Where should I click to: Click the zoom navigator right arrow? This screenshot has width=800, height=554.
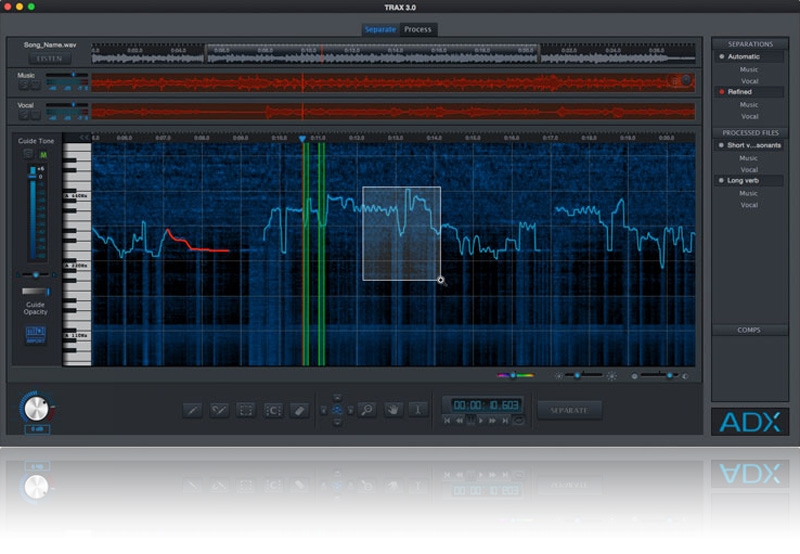351,410
